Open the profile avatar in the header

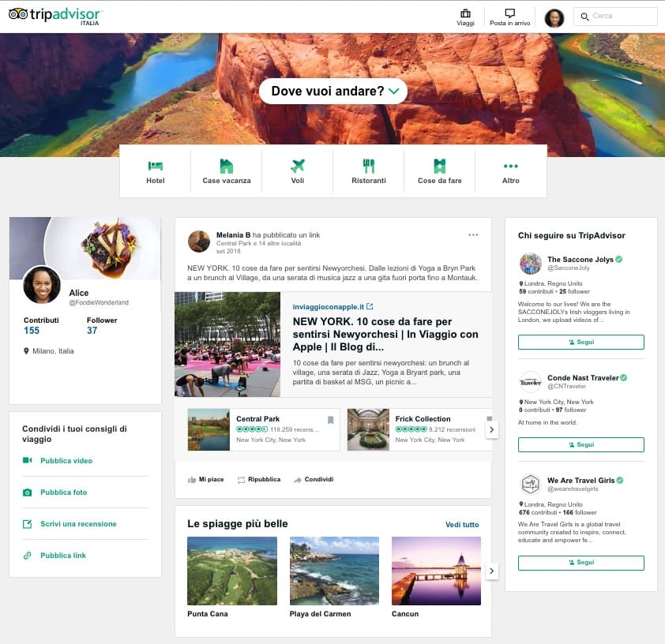(554, 18)
